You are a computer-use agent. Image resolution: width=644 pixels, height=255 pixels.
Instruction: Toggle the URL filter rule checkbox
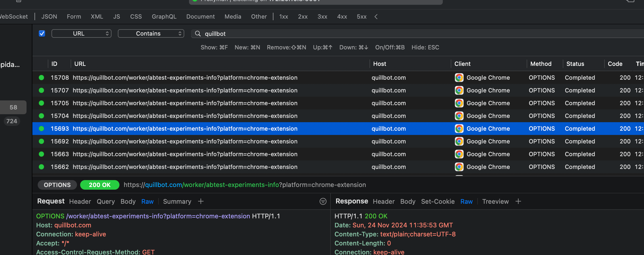(x=42, y=33)
